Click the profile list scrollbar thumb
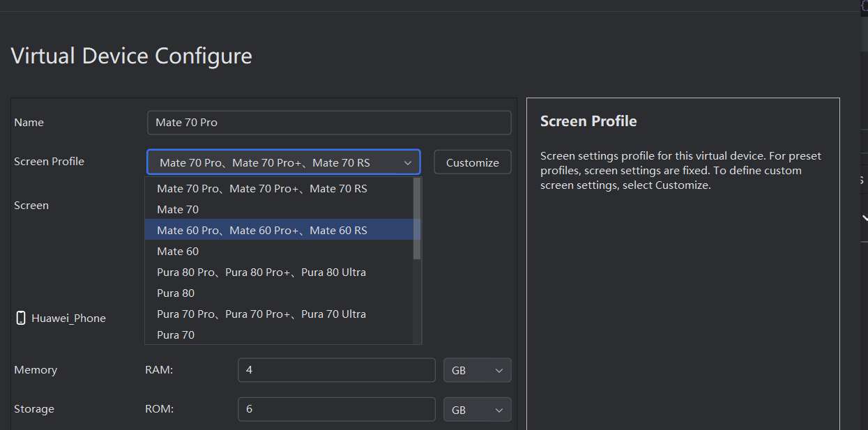The height and width of the screenshot is (430, 868). click(x=417, y=218)
